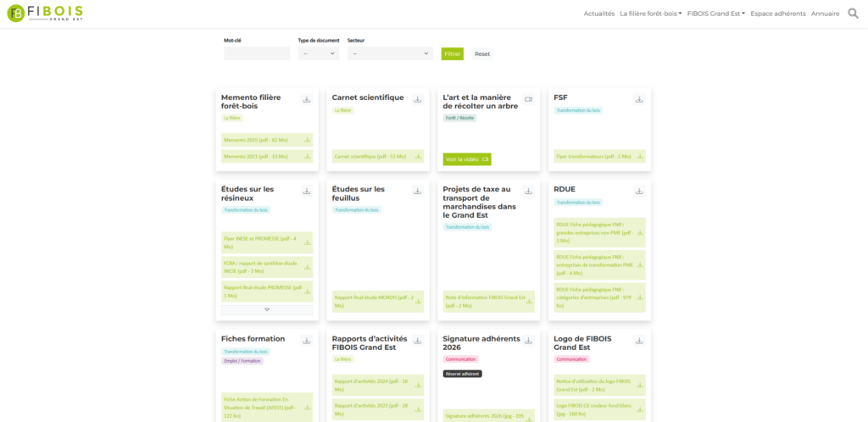Open La filière forêt-bois menu
868x422 pixels.
tap(650, 14)
